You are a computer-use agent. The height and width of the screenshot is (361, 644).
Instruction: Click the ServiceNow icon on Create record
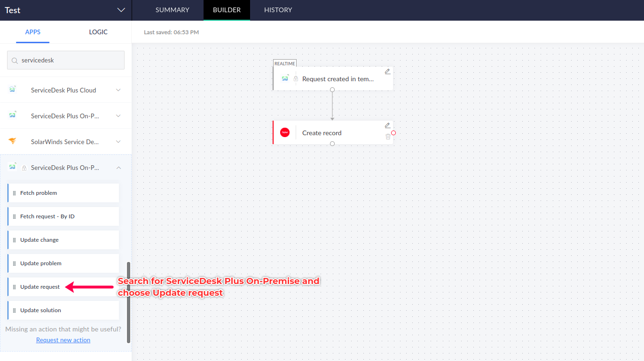point(285,132)
